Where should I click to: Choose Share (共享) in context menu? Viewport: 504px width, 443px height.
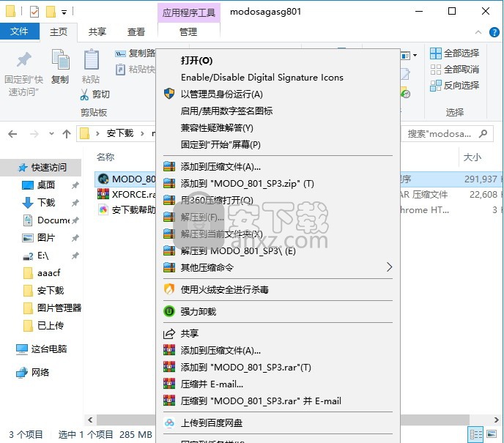pos(278,333)
